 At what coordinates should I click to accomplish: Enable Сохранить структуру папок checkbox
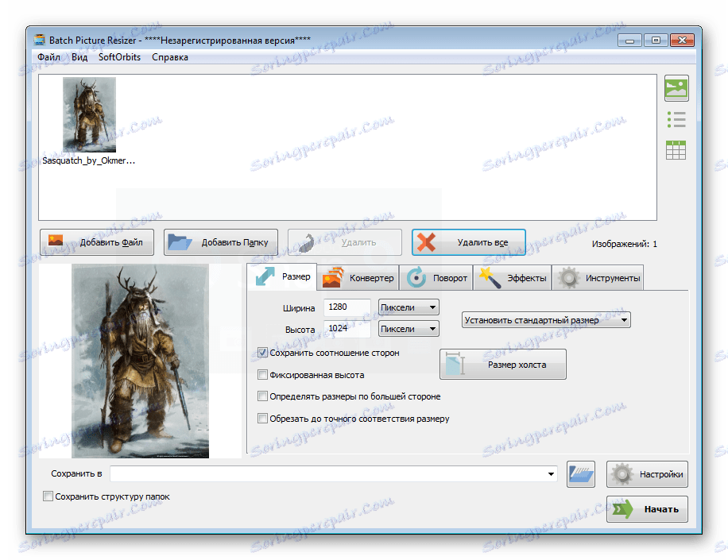(48, 496)
